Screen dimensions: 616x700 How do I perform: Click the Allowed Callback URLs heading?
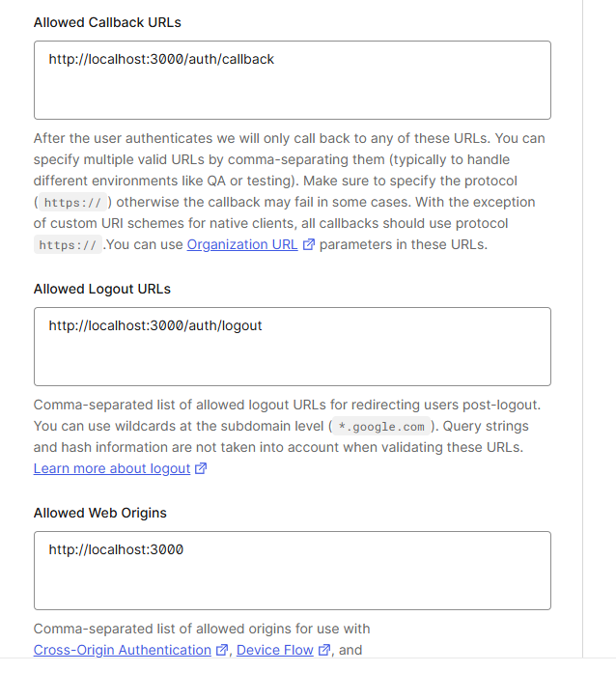click(x=107, y=21)
